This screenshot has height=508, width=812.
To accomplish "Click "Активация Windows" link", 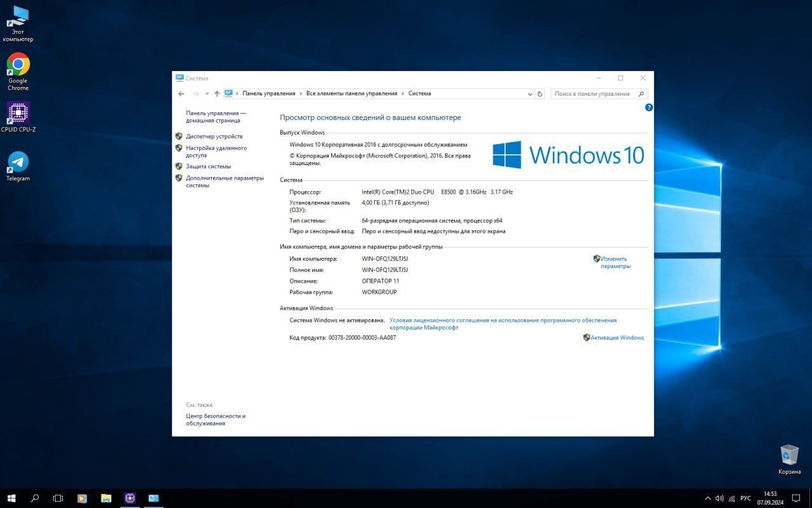I will [617, 338].
